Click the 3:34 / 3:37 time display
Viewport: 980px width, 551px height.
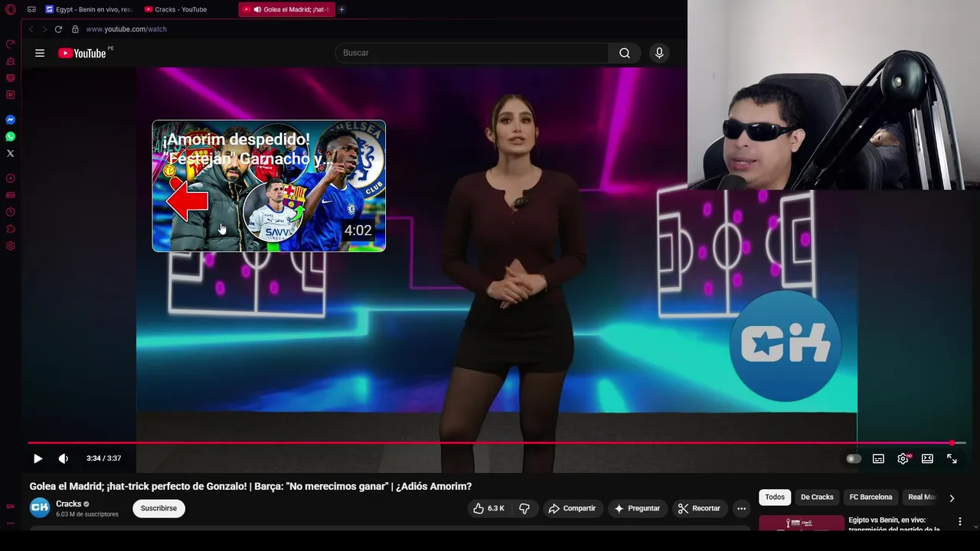point(103,458)
